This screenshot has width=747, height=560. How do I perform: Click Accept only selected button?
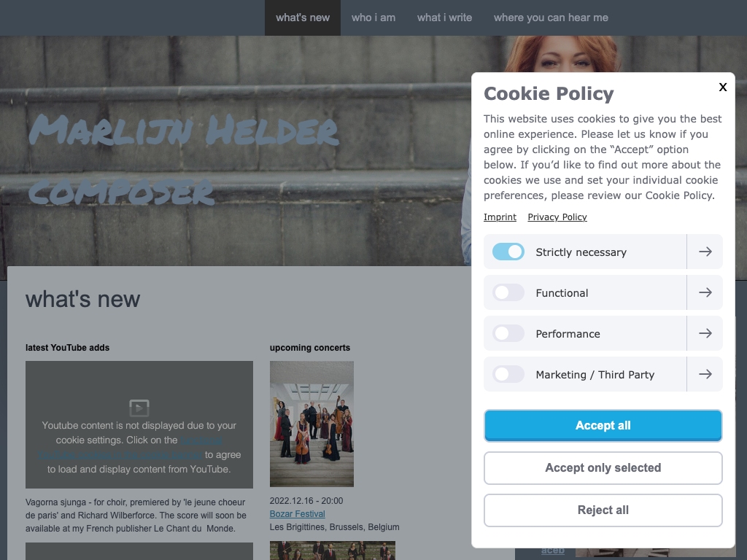(603, 468)
